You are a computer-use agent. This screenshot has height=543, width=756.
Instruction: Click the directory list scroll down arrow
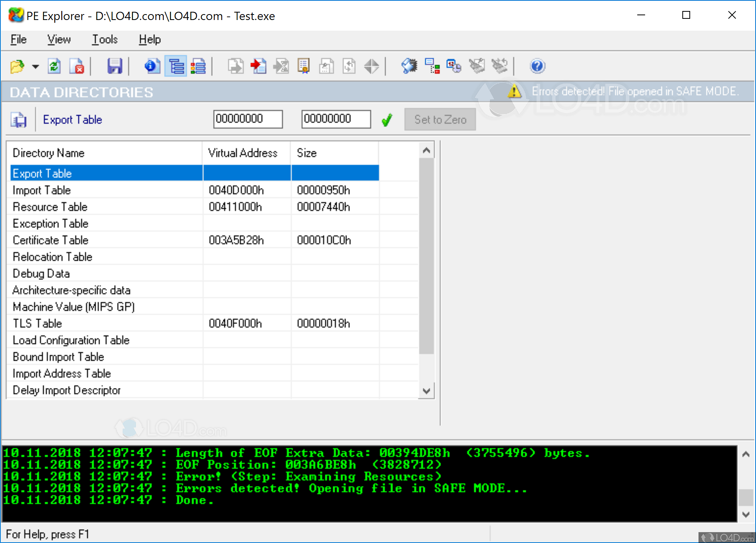[426, 391]
